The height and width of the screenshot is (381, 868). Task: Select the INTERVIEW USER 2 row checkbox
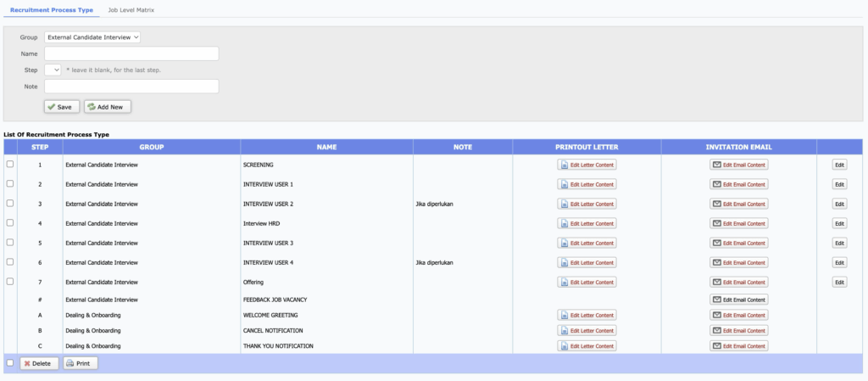click(10, 203)
